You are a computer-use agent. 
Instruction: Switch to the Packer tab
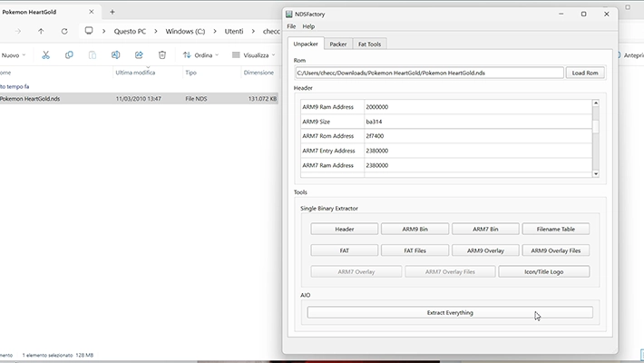click(338, 44)
